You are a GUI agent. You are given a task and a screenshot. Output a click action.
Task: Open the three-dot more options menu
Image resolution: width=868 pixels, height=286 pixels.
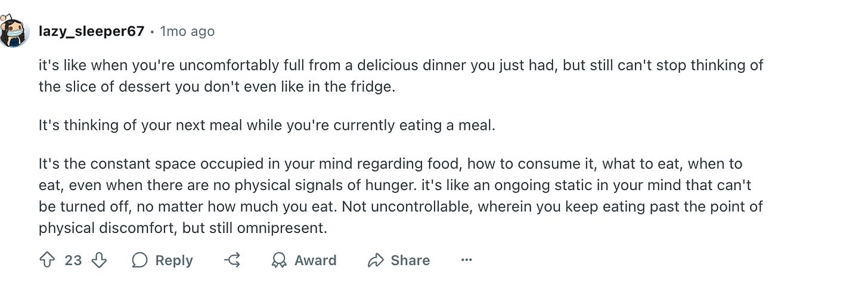[x=467, y=260]
